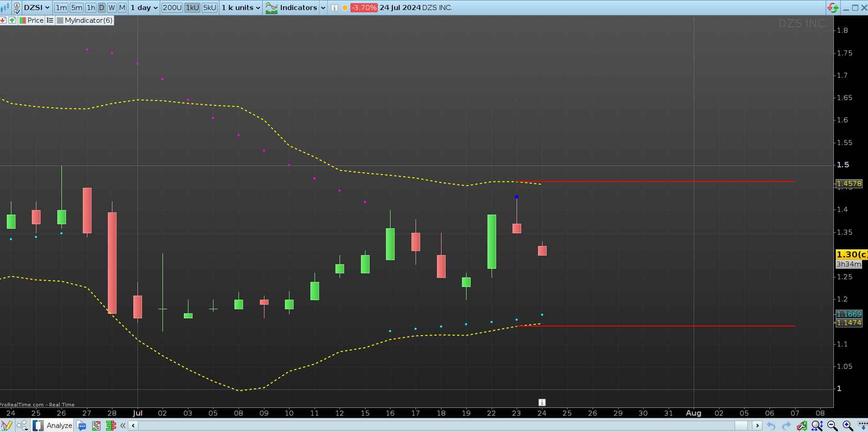Click the Aug month label on the time axis
The height and width of the screenshot is (432, 868).
coord(694,413)
